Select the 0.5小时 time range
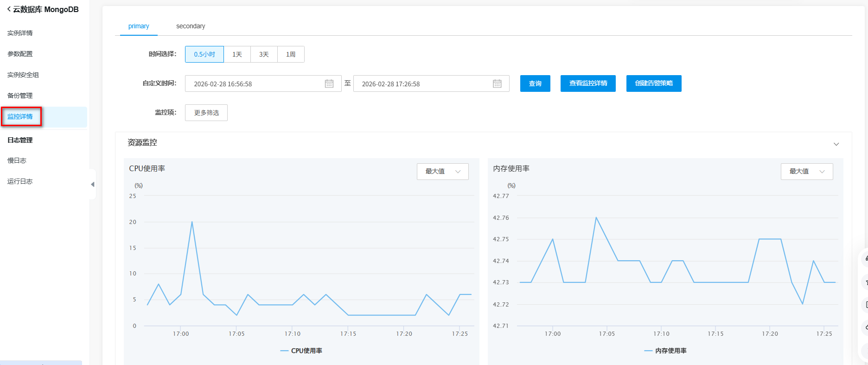This screenshot has width=868, height=365. tap(204, 54)
